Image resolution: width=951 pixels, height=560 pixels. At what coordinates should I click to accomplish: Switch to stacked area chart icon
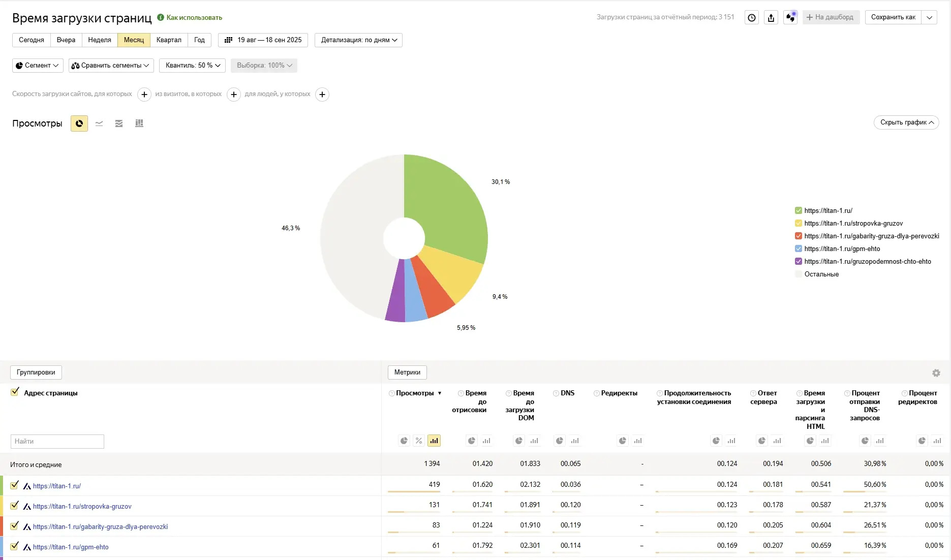(119, 123)
